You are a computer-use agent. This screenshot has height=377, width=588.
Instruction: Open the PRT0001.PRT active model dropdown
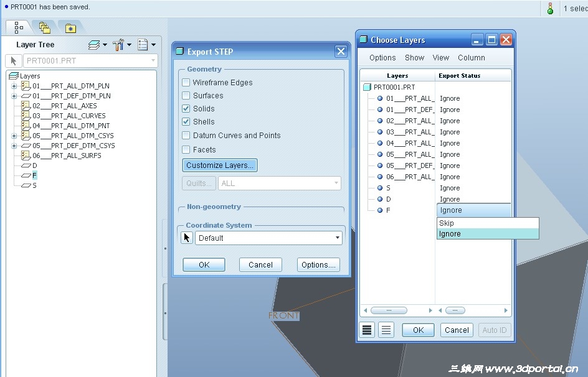tap(90, 60)
